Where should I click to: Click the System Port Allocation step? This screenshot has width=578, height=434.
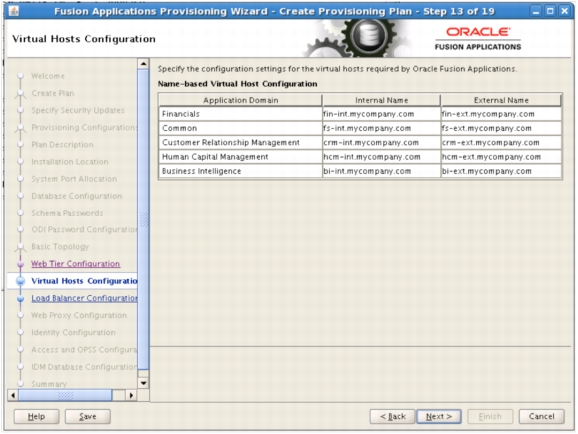point(74,179)
